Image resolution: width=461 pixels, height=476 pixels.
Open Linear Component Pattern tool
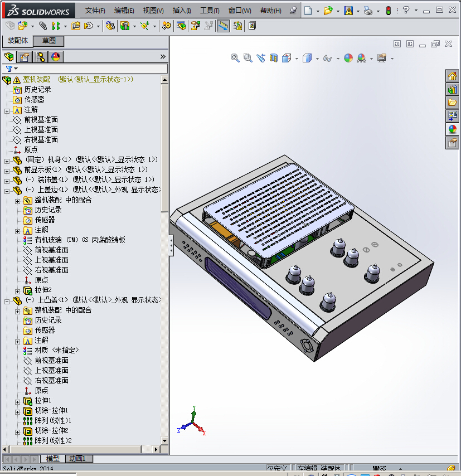point(56,26)
